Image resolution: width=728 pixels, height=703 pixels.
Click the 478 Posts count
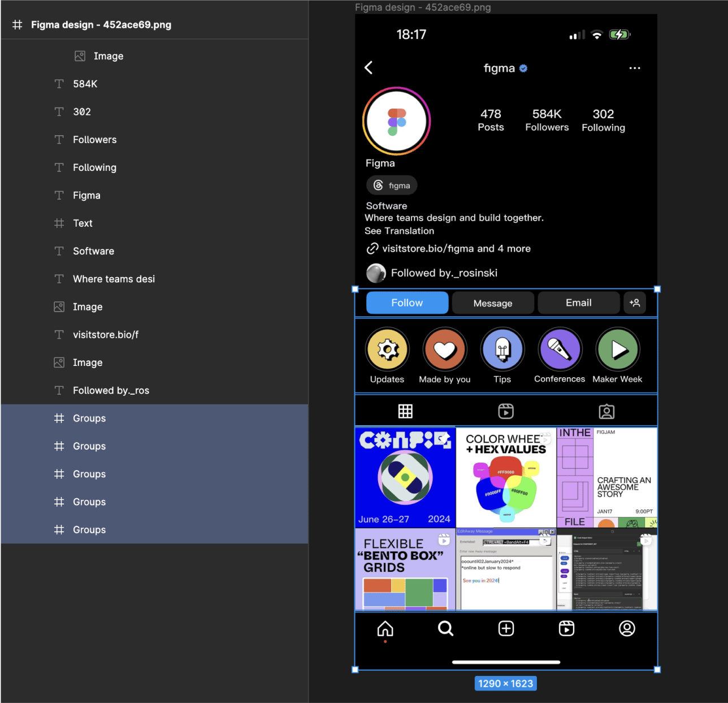coord(491,120)
